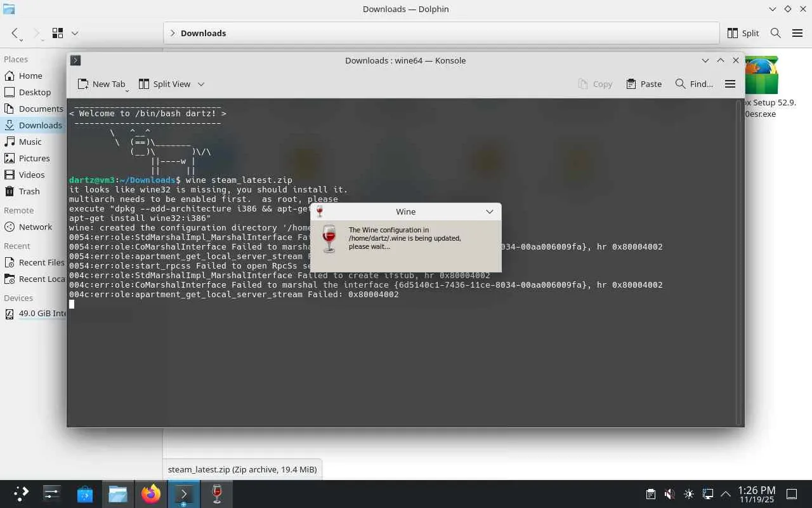Toggle Split view in Dolphin
Viewport: 812px width, 508px height.
[743, 33]
